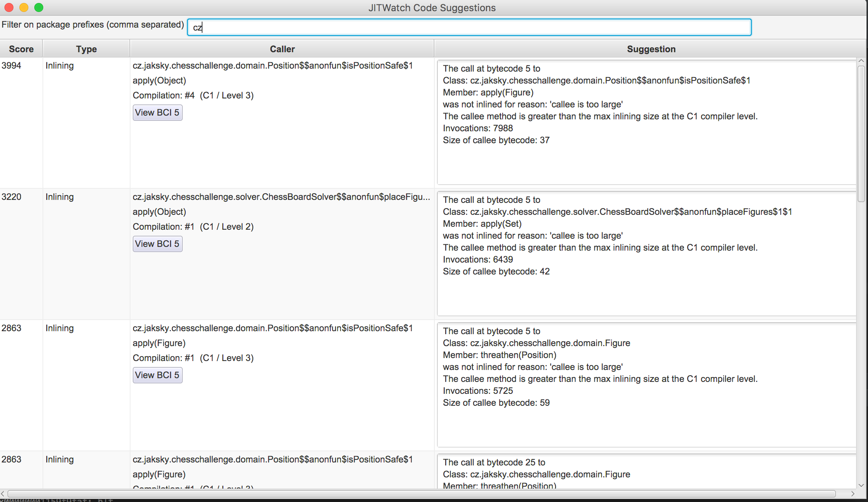Click the horizontal scrollbar right arrow

click(x=853, y=494)
